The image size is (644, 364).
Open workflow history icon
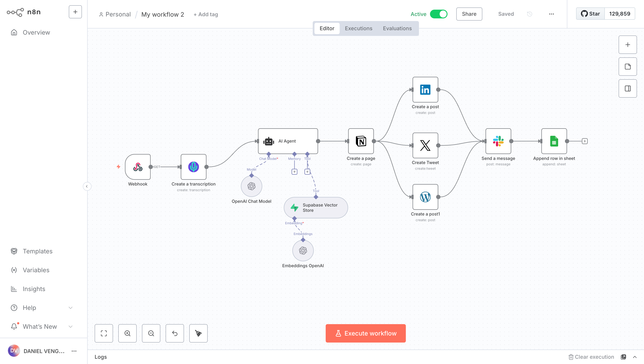click(529, 14)
